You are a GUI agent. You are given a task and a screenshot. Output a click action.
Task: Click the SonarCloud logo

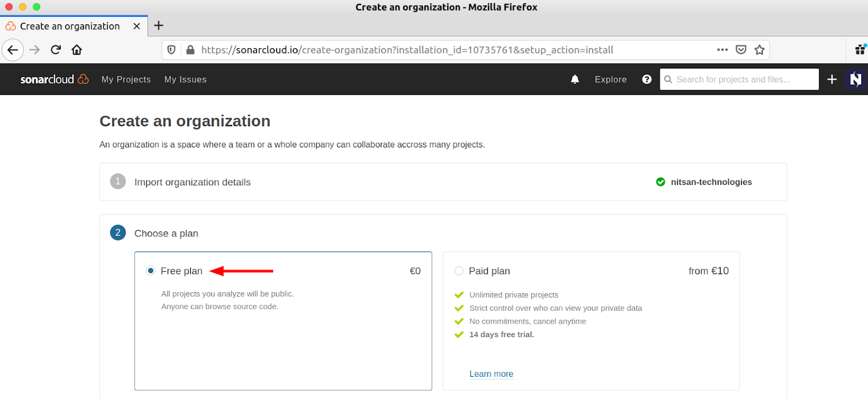[x=54, y=79]
